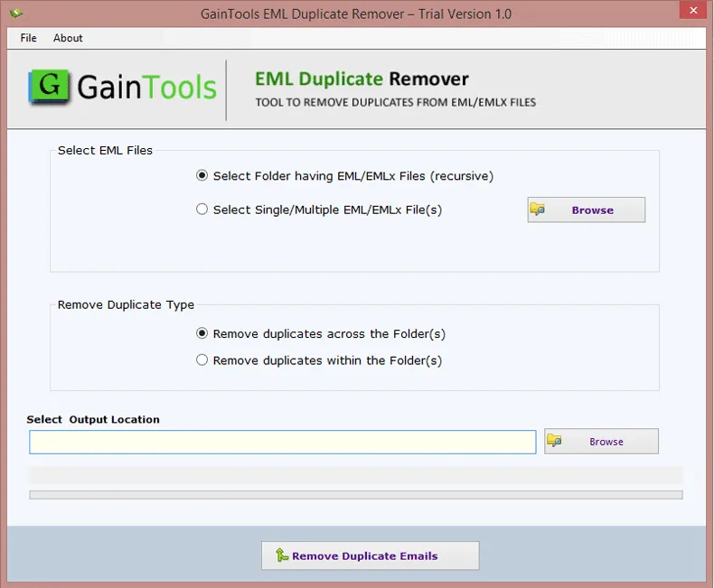714x588 pixels.
Task: Click the EML Duplicate Remover heading text
Action: [x=362, y=79]
